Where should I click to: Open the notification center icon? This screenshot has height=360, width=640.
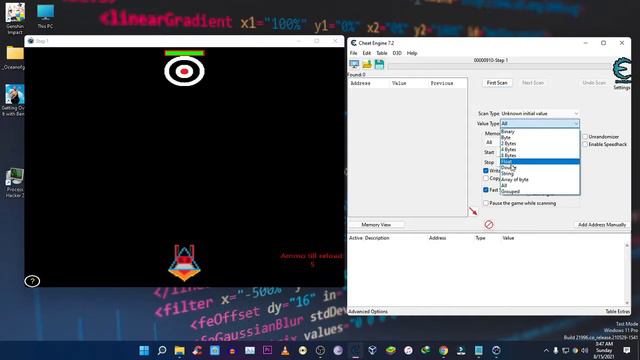627,350
